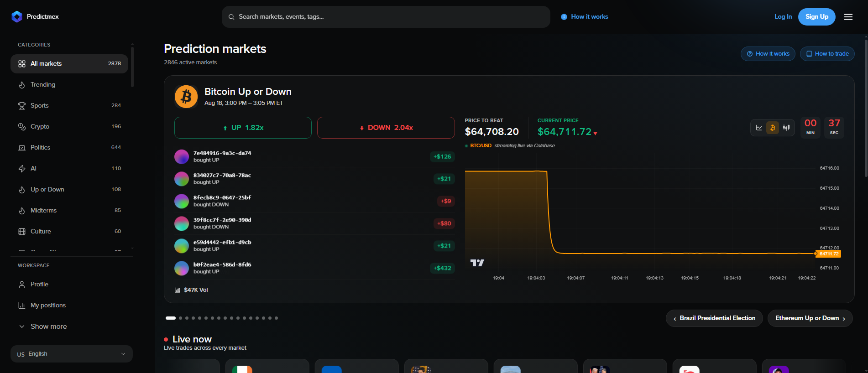Screen dimensions: 868x373
Task: Jump to the last carousel dot
Action: tap(276, 318)
